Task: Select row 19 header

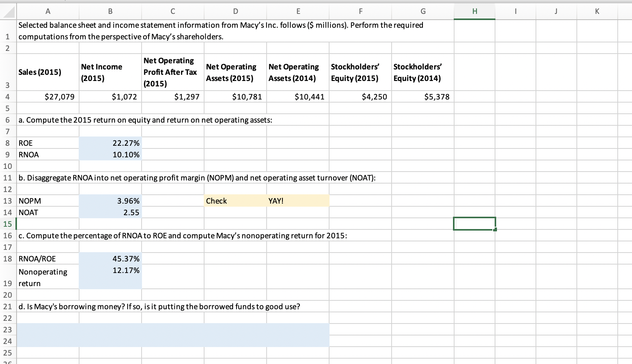Action: point(8,277)
